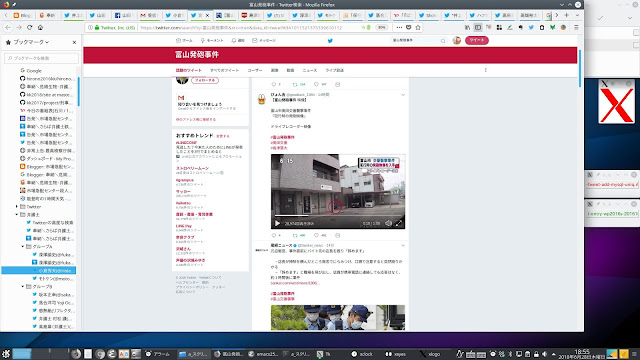The height and width of the screenshot is (360, 640).
Task: Click the red Tweet (ツイート) button
Action: [x=477, y=40]
